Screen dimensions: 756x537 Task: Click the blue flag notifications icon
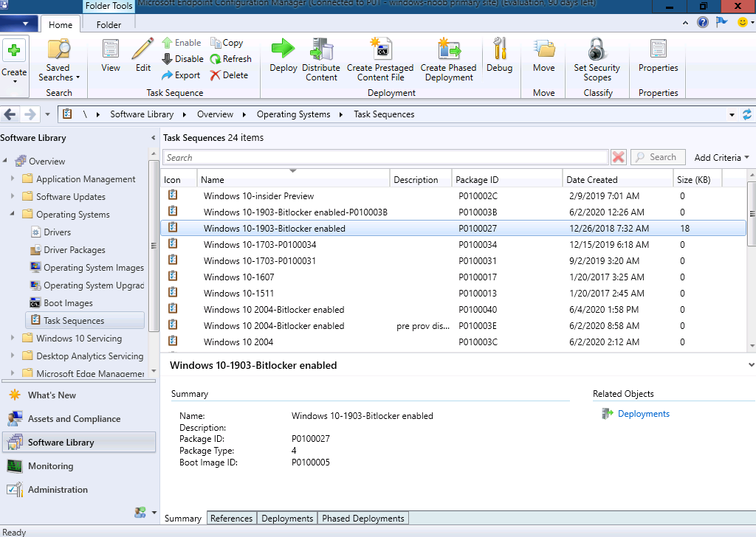point(722,22)
